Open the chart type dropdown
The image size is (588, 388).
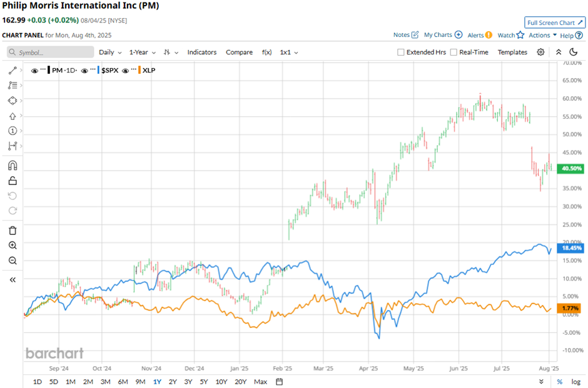[x=171, y=52]
